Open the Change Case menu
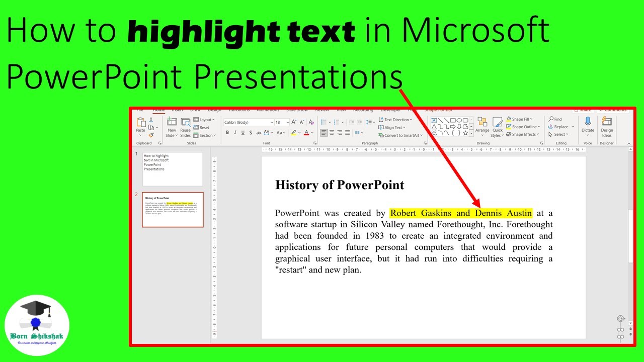Screen dimensions: 644x362 280,133
